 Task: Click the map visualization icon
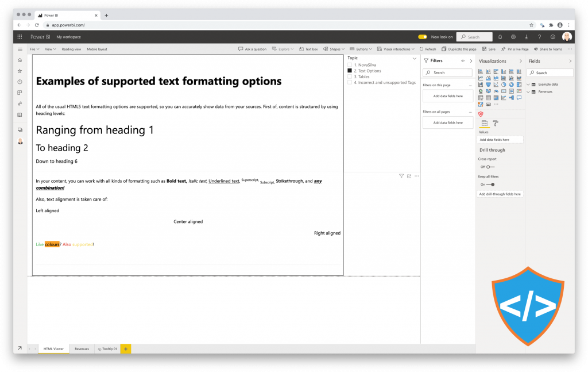point(481,91)
